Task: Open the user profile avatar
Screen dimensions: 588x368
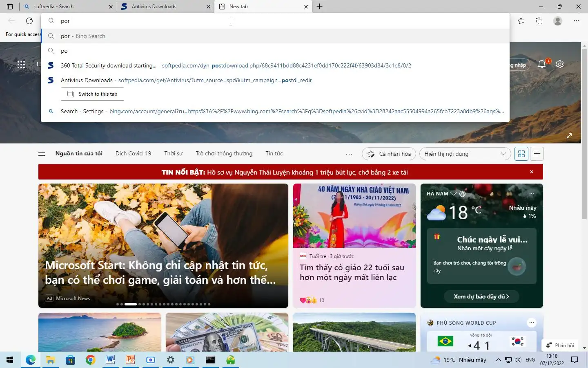Action: 558,21
